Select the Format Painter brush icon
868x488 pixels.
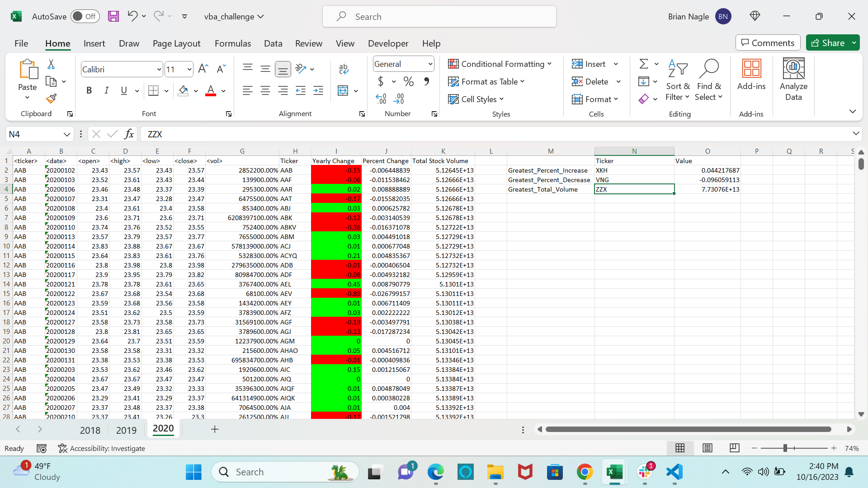51,98
